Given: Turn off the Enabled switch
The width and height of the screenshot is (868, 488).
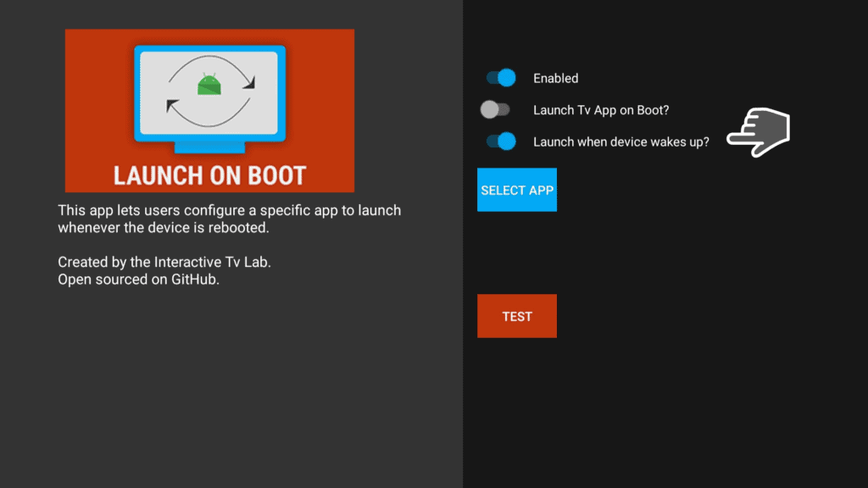Looking at the screenshot, I should tap(501, 78).
